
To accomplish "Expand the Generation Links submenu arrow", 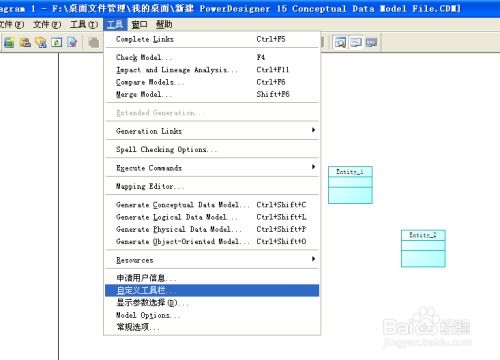I will pos(313,130).
